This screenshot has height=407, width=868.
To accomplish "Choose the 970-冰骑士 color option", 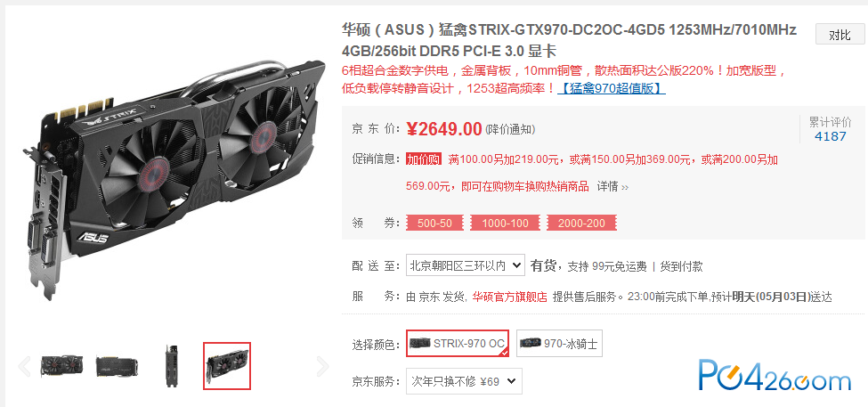I will tap(559, 343).
